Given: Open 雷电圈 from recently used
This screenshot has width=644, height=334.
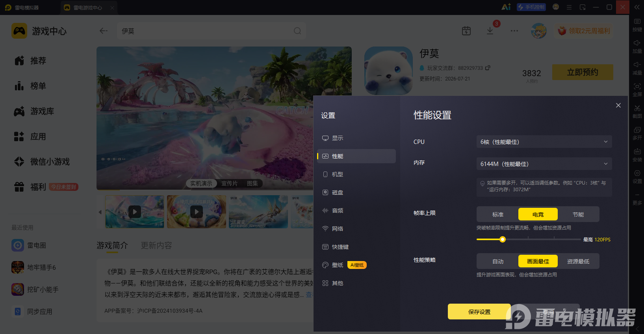Looking at the screenshot, I should tap(29, 245).
